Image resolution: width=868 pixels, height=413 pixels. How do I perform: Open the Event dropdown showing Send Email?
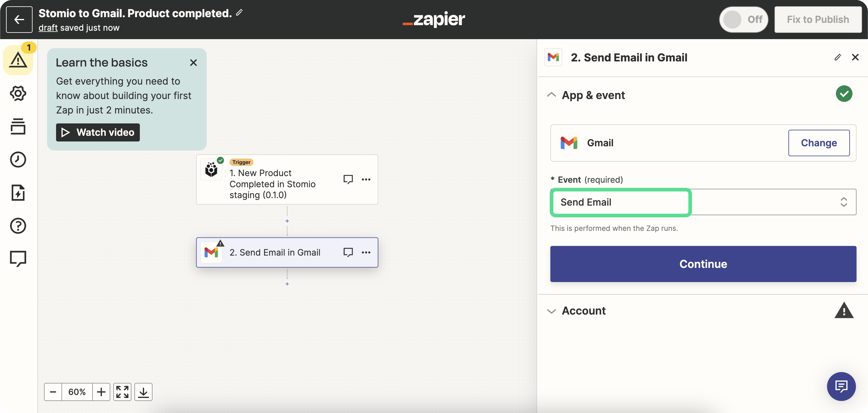(703, 202)
